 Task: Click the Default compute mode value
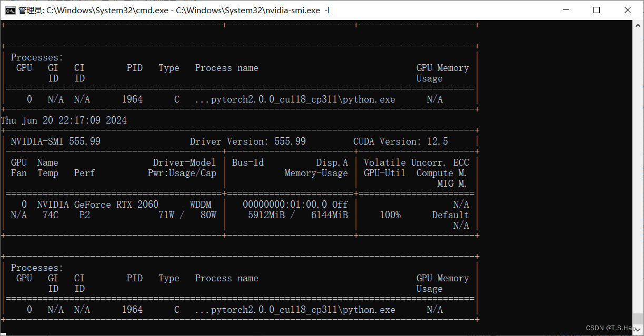(451, 215)
